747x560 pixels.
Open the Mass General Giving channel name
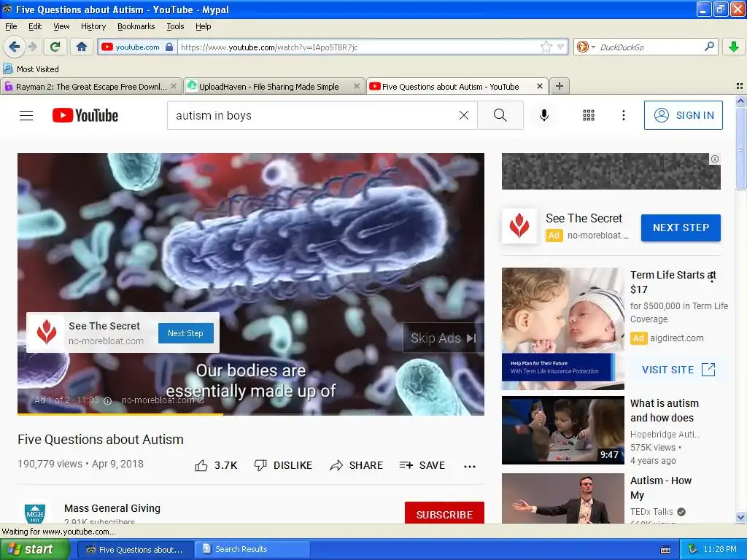pos(112,508)
